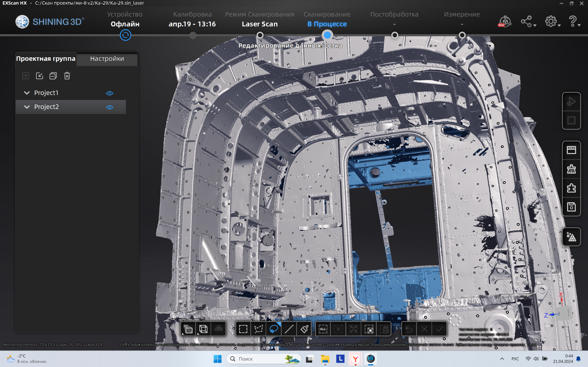Toggle visibility of Project2

(110, 107)
